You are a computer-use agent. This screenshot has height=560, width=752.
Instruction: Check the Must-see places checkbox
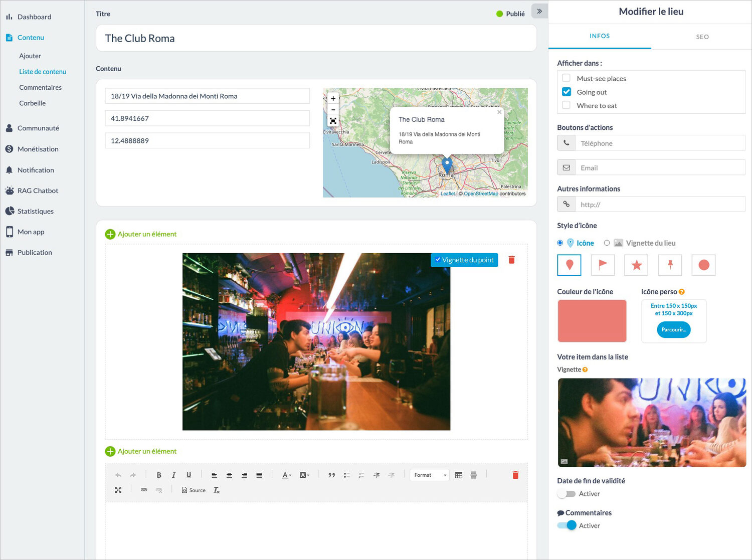point(566,78)
